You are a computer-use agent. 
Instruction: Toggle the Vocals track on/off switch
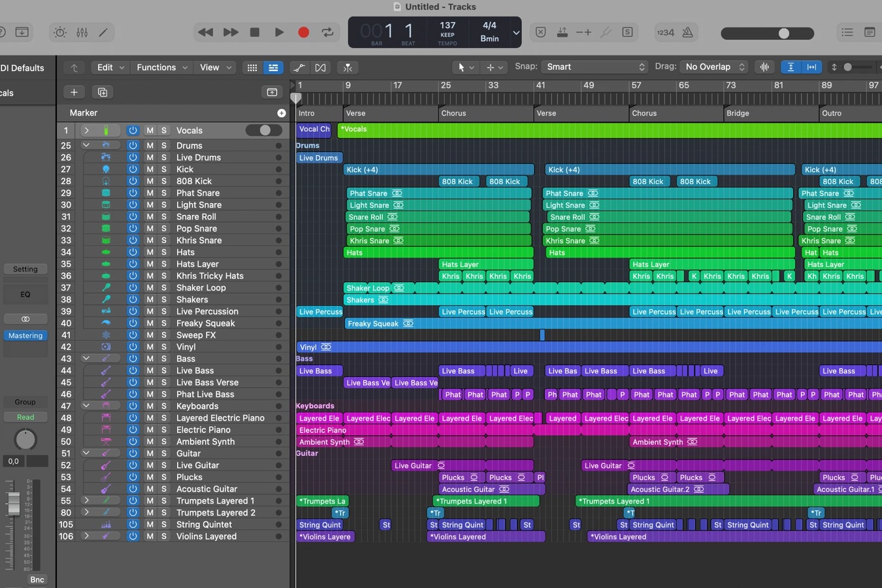[263, 130]
